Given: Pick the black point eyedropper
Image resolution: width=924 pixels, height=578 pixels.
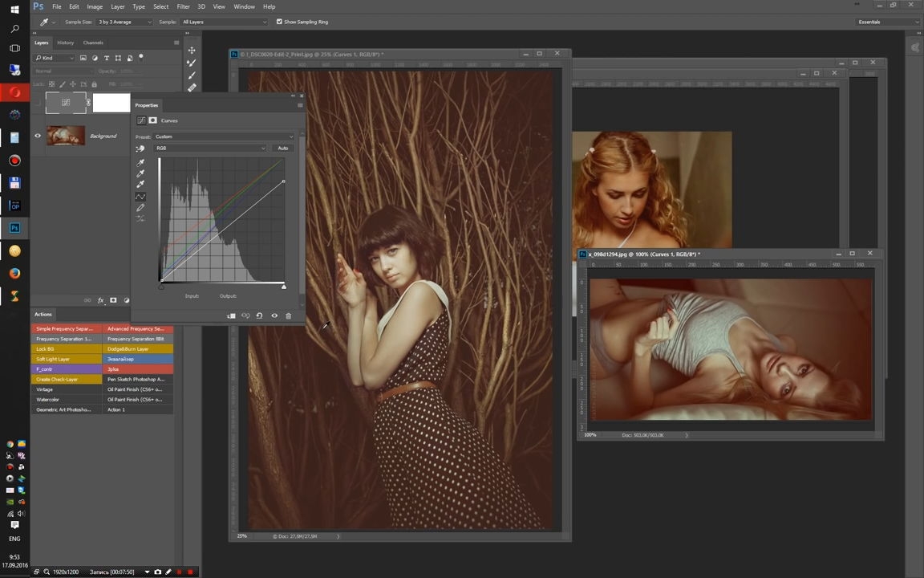Looking at the screenshot, I should pos(140,162).
